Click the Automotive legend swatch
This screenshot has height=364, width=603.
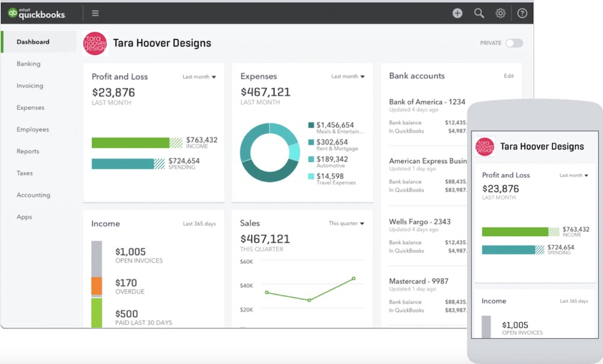(311, 159)
